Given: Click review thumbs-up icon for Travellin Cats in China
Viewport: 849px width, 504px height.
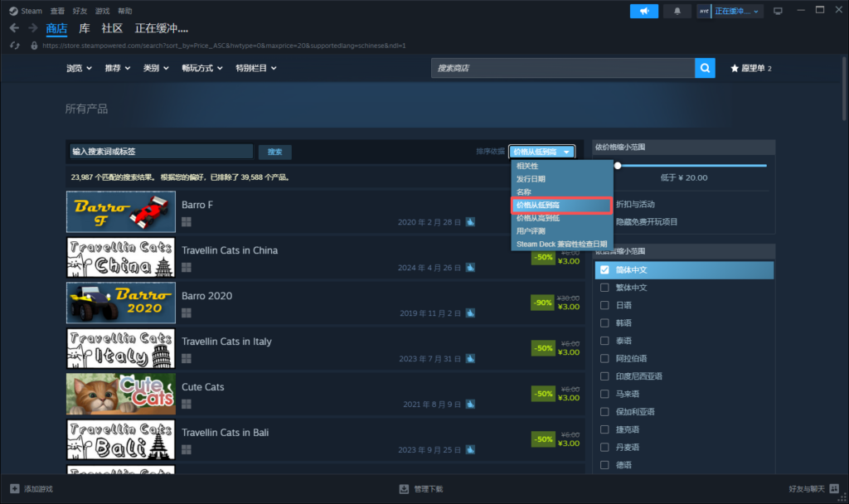Looking at the screenshot, I should (470, 268).
